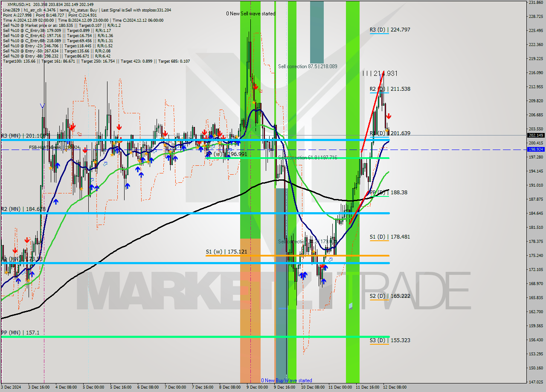Click the 'Line:2829' indicator info line

[87, 9]
